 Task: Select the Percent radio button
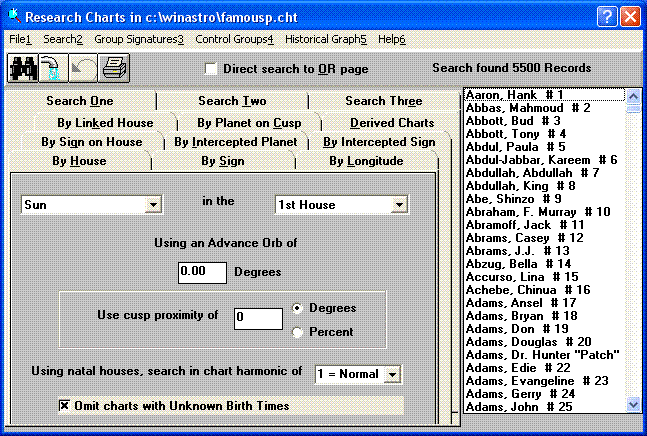coord(297,332)
